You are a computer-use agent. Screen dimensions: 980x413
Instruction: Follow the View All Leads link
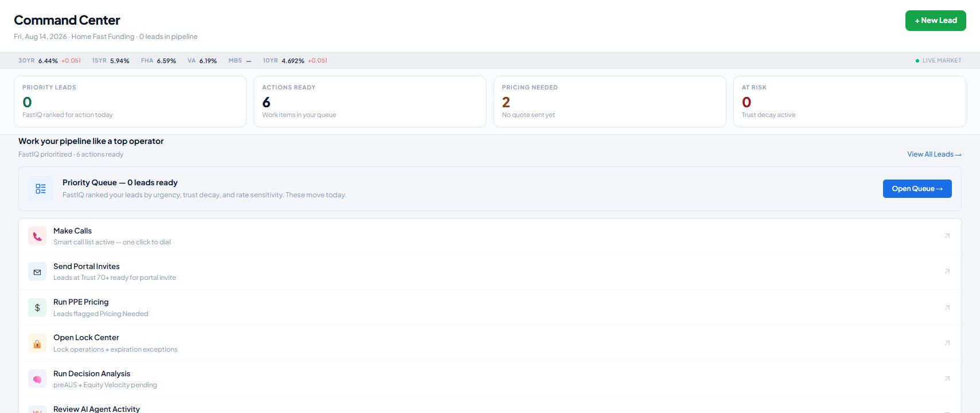click(x=934, y=154)
